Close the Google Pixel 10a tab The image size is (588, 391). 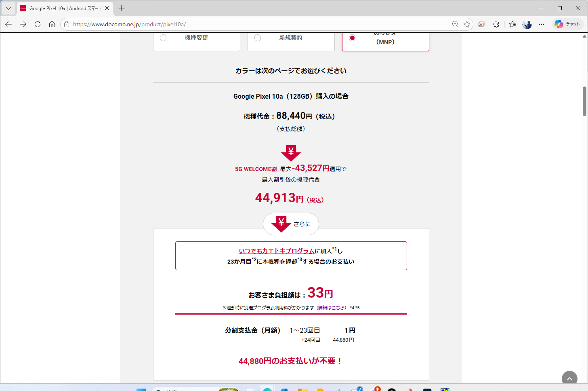(x=107, y=8)
